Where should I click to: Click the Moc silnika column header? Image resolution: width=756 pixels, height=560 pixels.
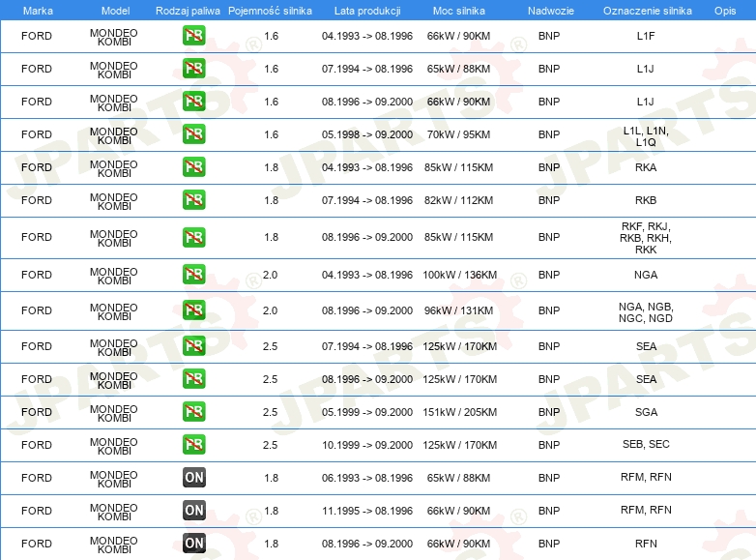point(458,11)
